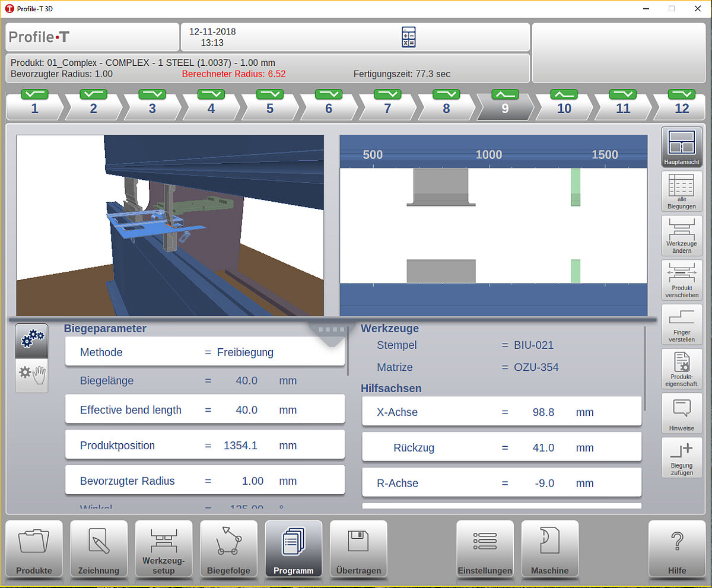Open Produkteigenschaften icon
Screen dimensions: 712x588
pyautogui.click(x=682, y=368)
